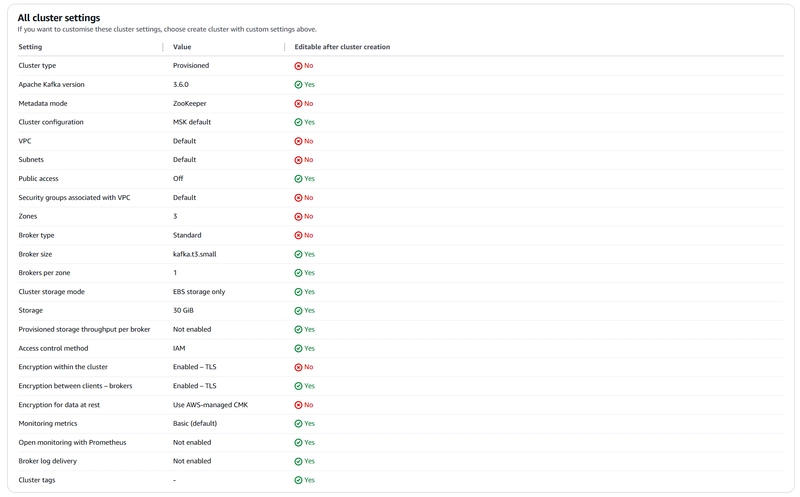This screenshot has width=800, height=497.
Task: Click the red No icon for Cluster type
Action: coord(298,66)
